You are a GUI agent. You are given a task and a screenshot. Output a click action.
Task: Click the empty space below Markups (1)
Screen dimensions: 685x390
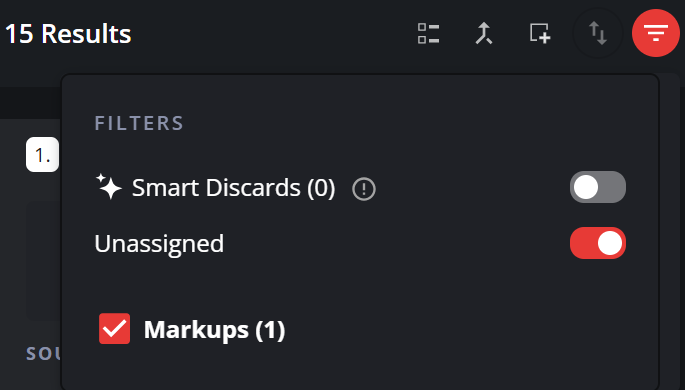click(x=360, y=367)
